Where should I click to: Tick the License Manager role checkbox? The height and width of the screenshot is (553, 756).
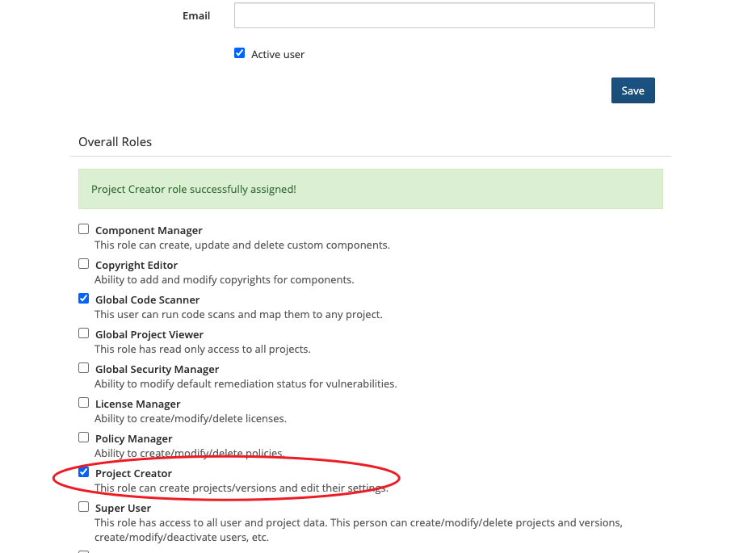(83, 403)
